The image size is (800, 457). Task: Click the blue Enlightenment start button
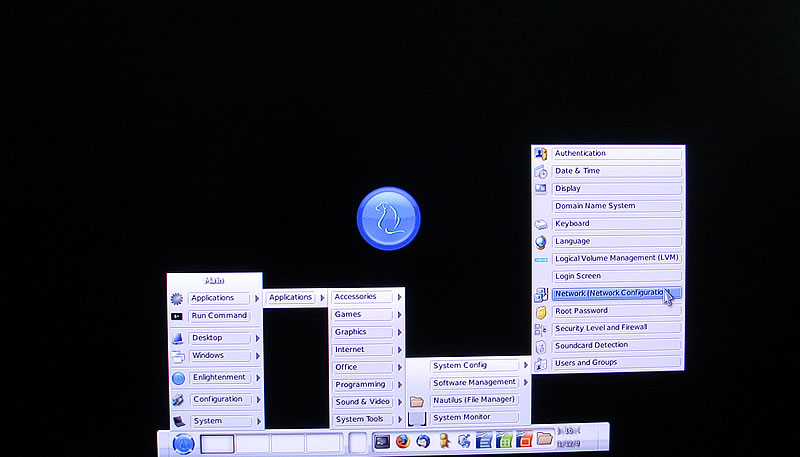pyautogui.click(x=182, y=444)
